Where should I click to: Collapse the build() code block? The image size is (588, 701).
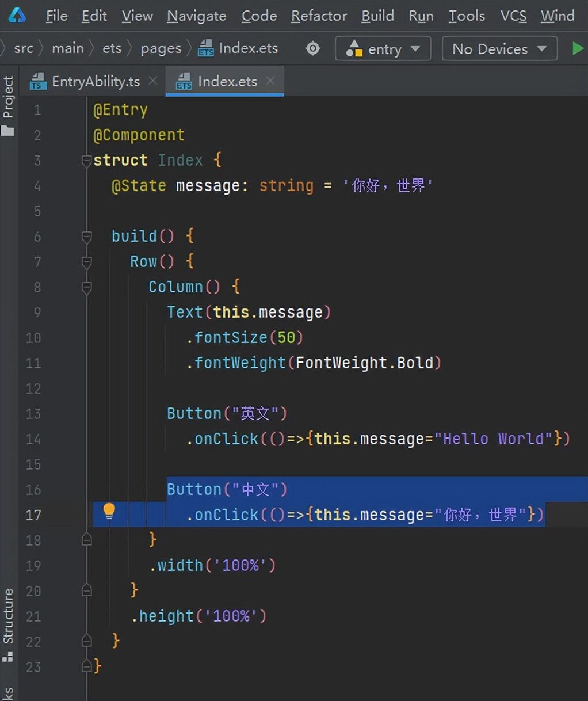click(x=86, y=236)
